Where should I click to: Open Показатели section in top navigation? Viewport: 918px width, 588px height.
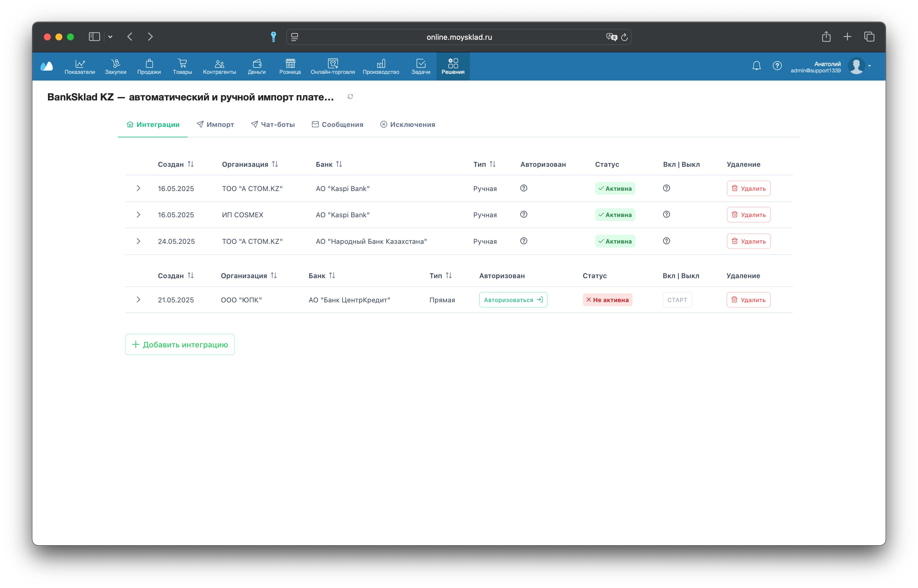[79, 66]
